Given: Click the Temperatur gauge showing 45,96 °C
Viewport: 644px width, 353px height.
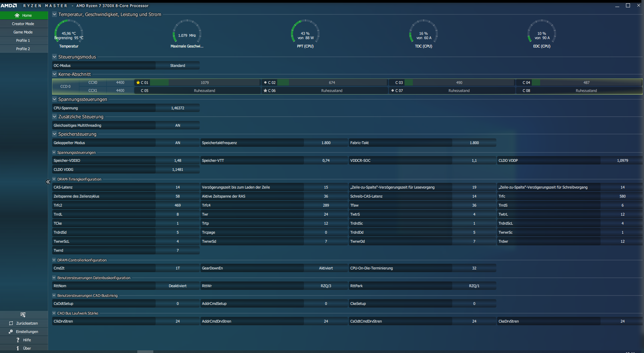Looking at the screenshot, I should pyautogui.click(x=69, y=34).
